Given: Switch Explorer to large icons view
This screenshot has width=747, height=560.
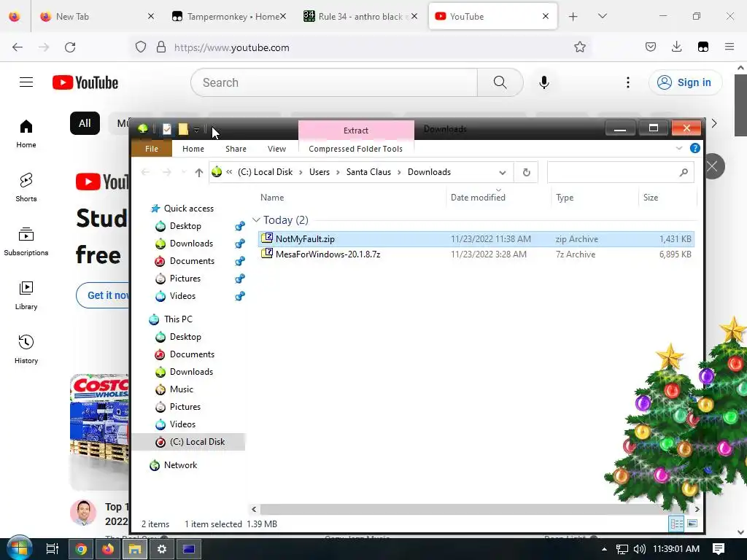Looking at the screenshot, I should [692, 524].
